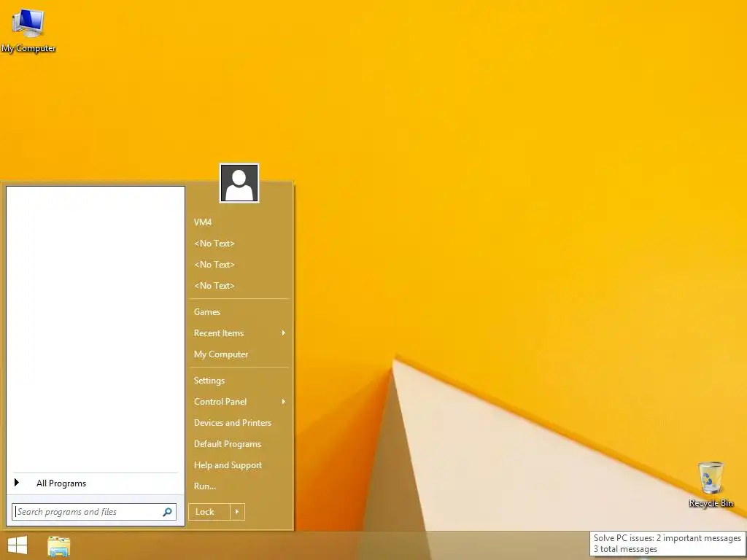Click the Windows Start button on taskbar
Screen dimensions: 747x560
18,545
